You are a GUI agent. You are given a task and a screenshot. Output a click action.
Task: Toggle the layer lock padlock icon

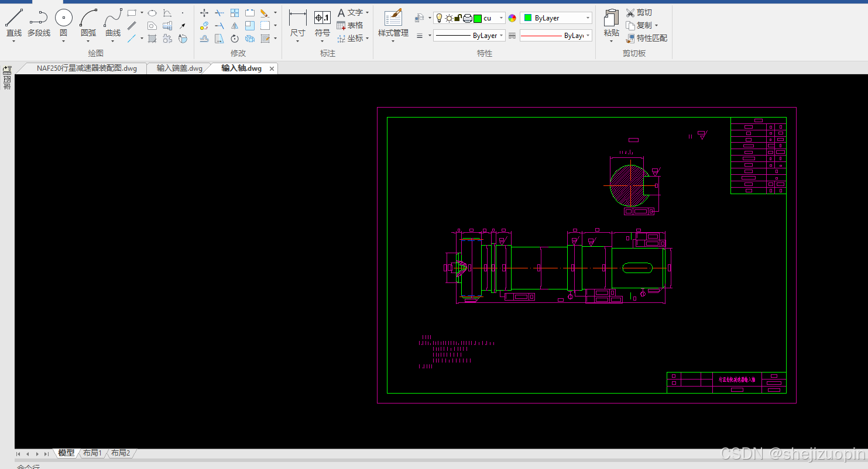458,18
